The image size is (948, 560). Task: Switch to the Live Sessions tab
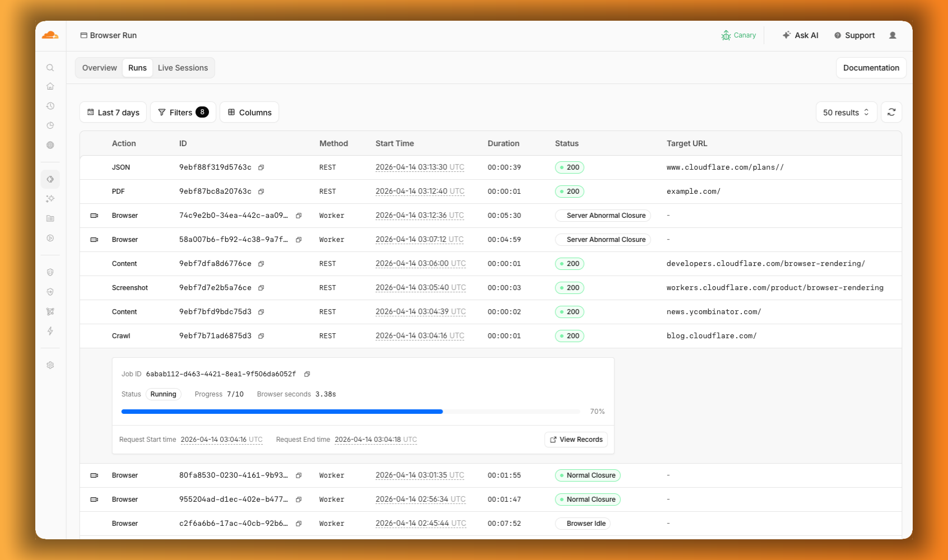(183, 68)
